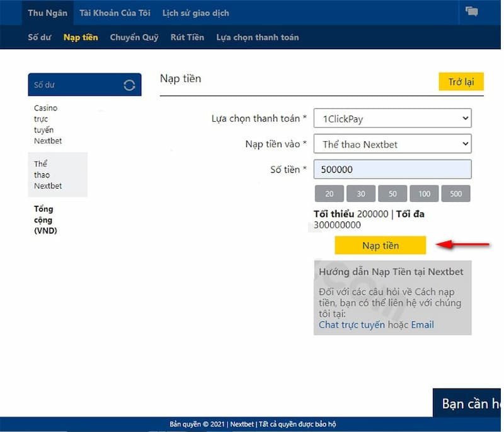504x432 pixels.
Task: Expand the Nạp tiền vào dropdown
Action: 392,144
